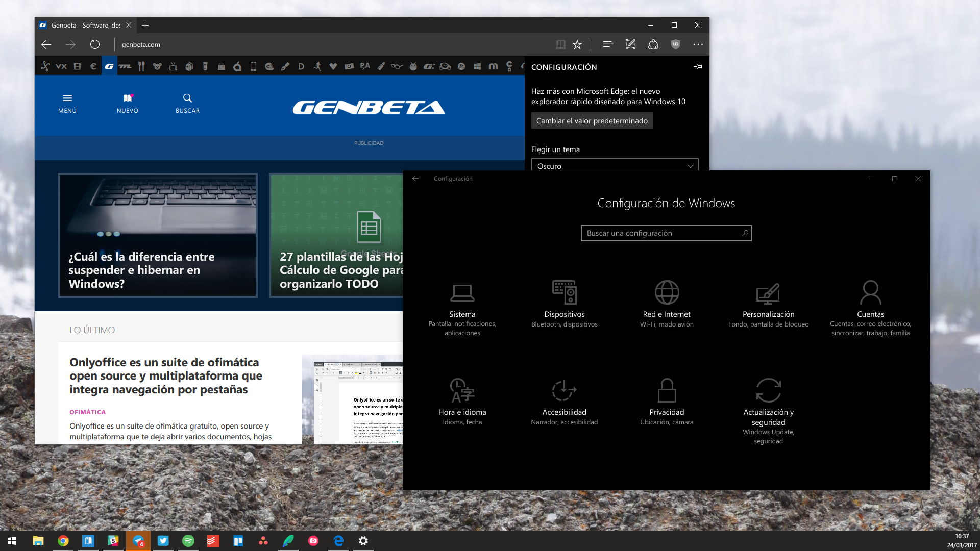Open the Todoist taskbar icon

coord(213,541)
